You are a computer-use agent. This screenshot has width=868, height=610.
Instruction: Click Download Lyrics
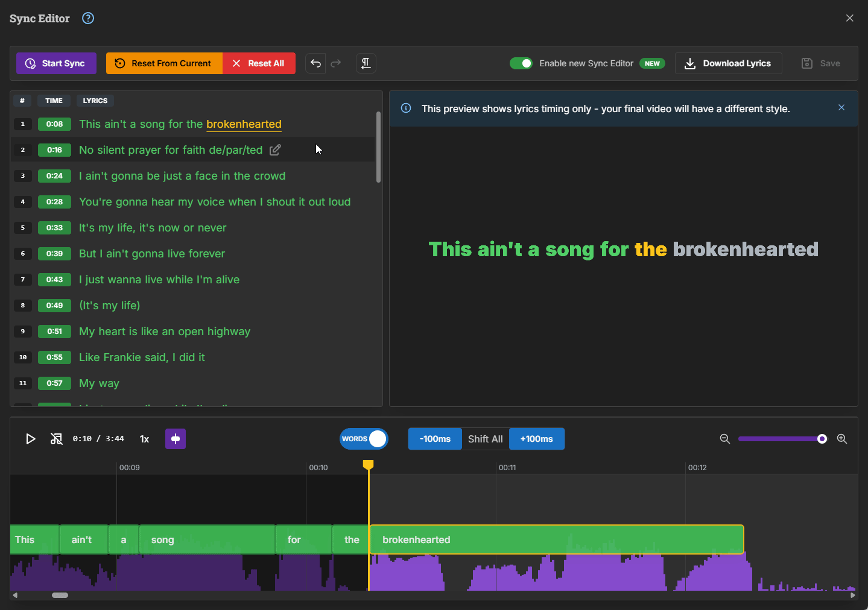[x=728, y=63]
